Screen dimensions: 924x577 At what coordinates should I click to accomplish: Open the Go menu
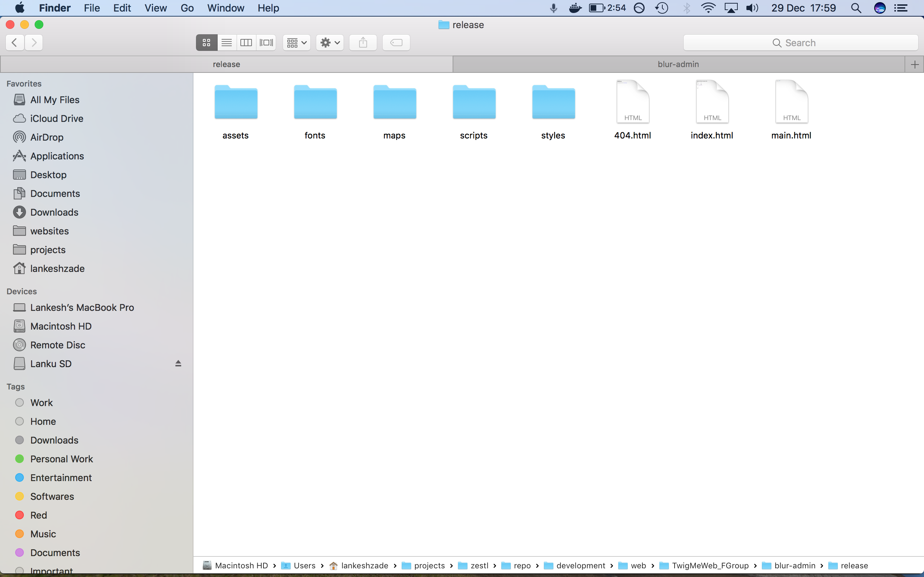click(187, 8)
